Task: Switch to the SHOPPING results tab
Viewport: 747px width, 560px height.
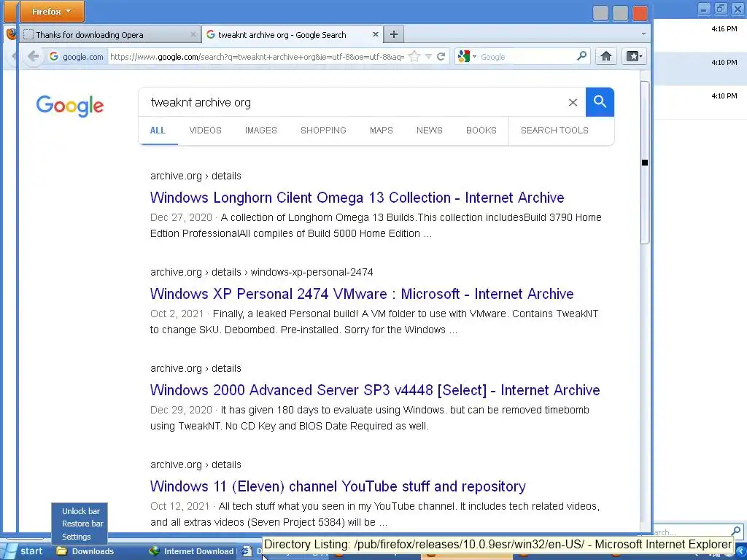Action: [x=323, y=131]
